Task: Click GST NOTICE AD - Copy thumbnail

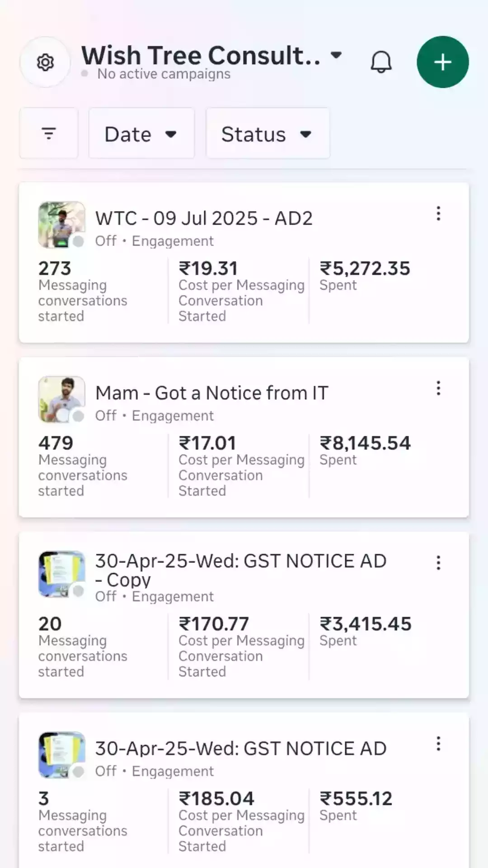Action: coord(61,574)
